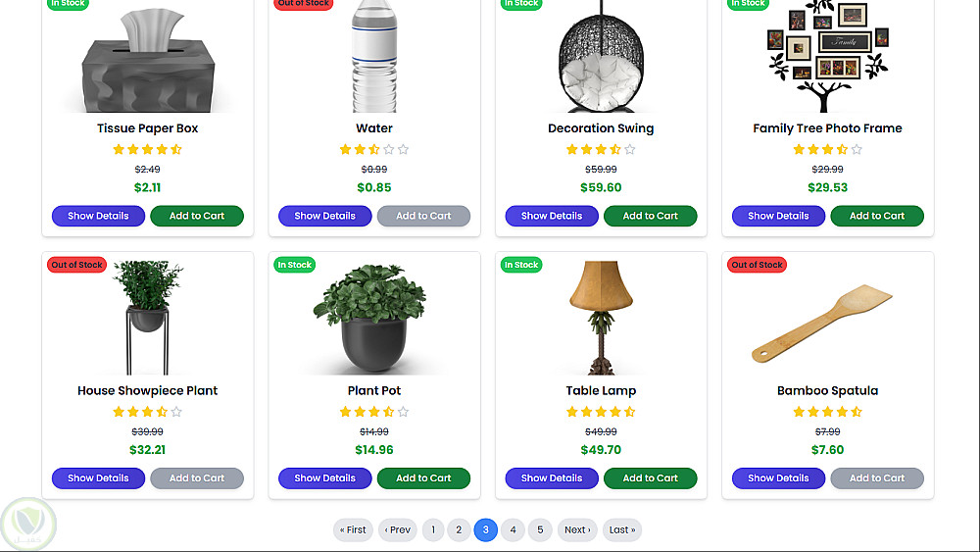Open the Tissue Paper Box product image
This screenshot has height=552, width=980.
click(x=148, y=59)
